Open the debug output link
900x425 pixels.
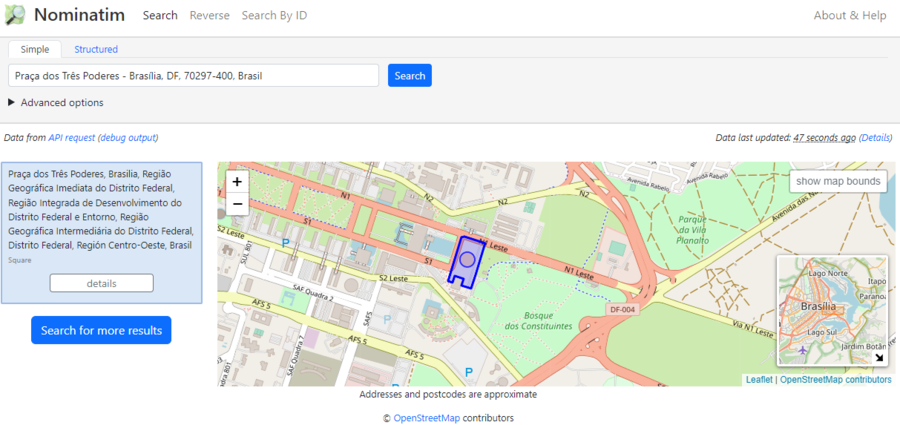click(x=128, y=138)
